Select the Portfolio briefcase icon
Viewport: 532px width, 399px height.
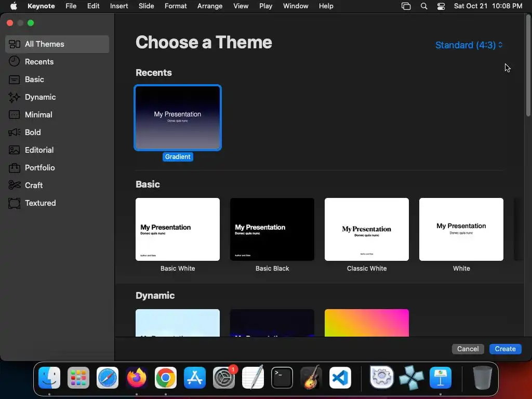tap(14, 168)
